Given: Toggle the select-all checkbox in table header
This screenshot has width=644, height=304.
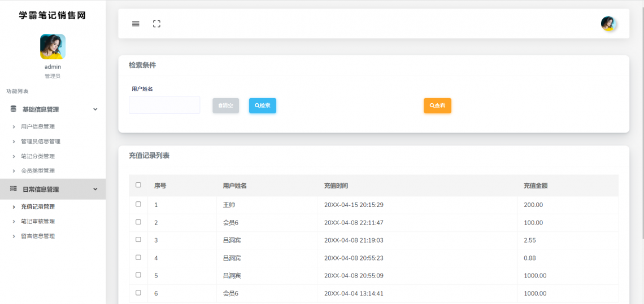Looking at the screenshot, I should point(138,185).
